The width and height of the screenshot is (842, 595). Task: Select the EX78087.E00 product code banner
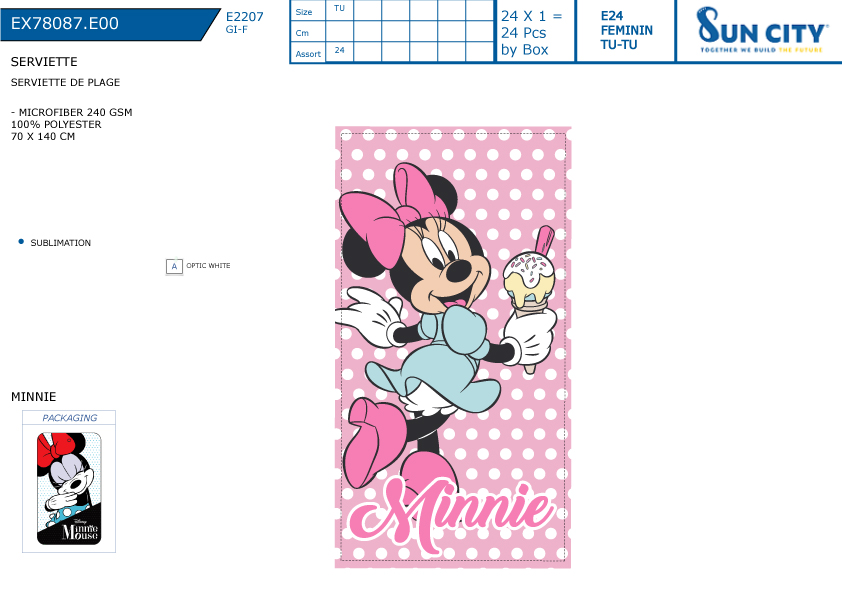click(110, 24)
